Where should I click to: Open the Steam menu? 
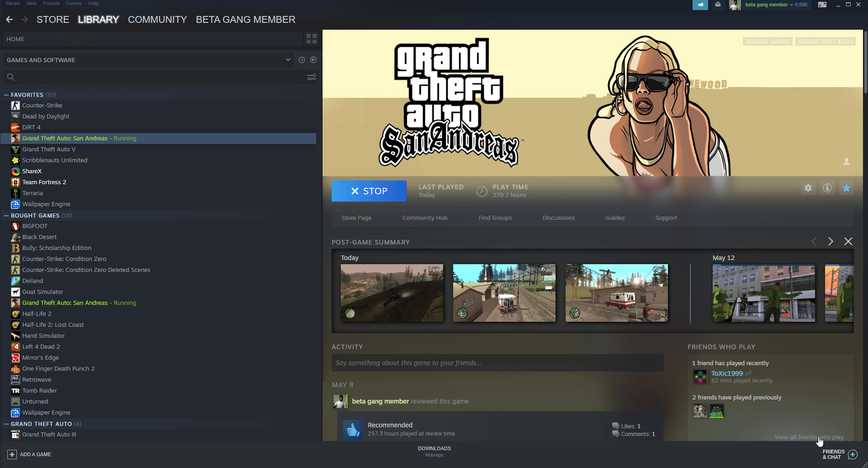[x=13, y=3]
